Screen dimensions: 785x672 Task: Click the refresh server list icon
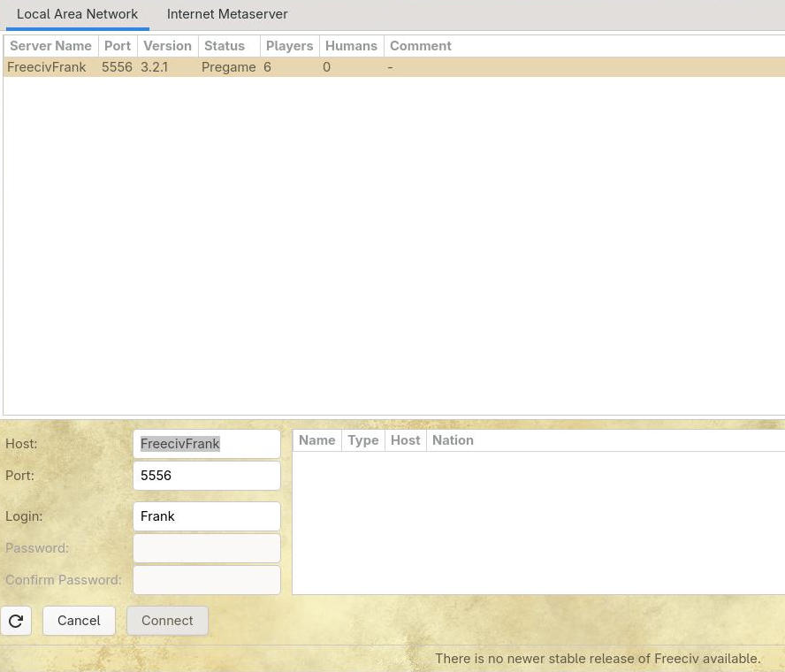[16, 621]
